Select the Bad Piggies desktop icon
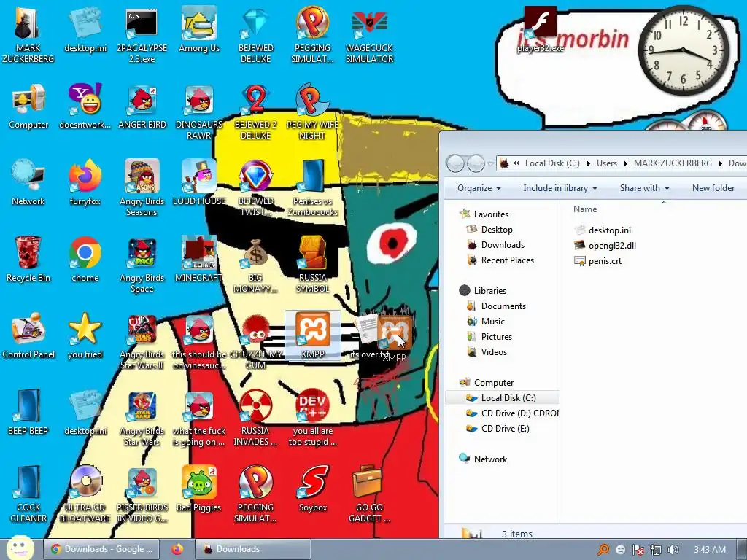The width and height of the screenshot is (747, 560). coord(198,489)
